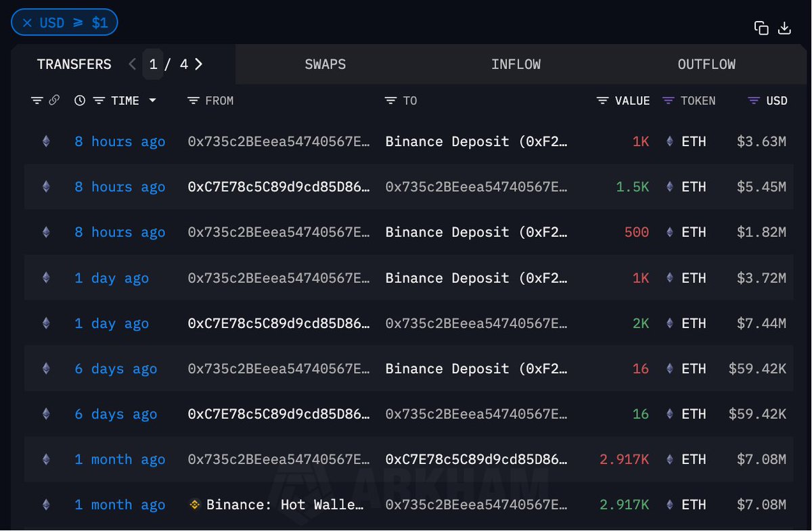This screenshot has width=812, height=531.
Task: Click the download icon at top right
Action: (x=784, y=28)
